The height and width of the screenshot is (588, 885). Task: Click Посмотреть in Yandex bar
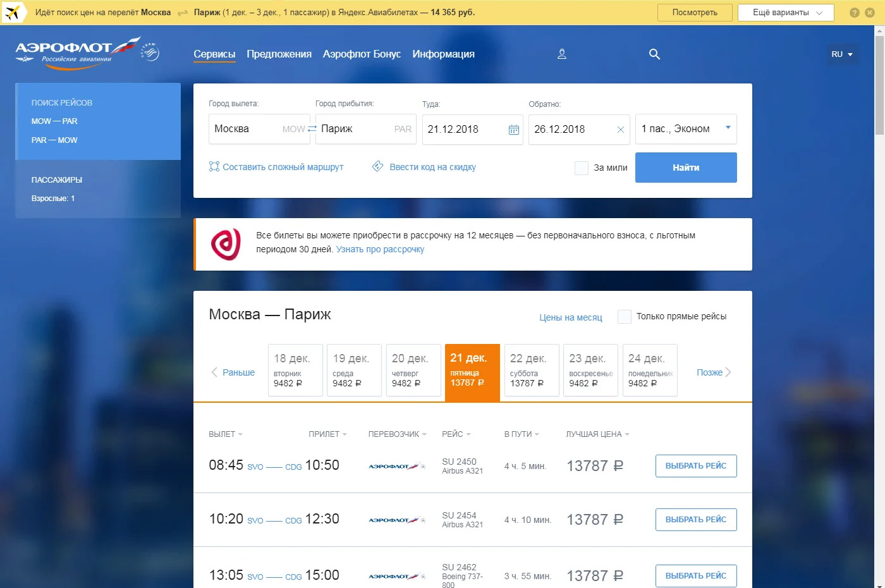tap(695, 13)
